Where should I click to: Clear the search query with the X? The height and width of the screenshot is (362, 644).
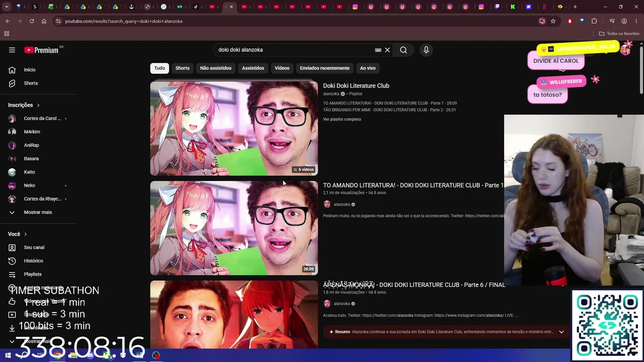tap(387, 50)
